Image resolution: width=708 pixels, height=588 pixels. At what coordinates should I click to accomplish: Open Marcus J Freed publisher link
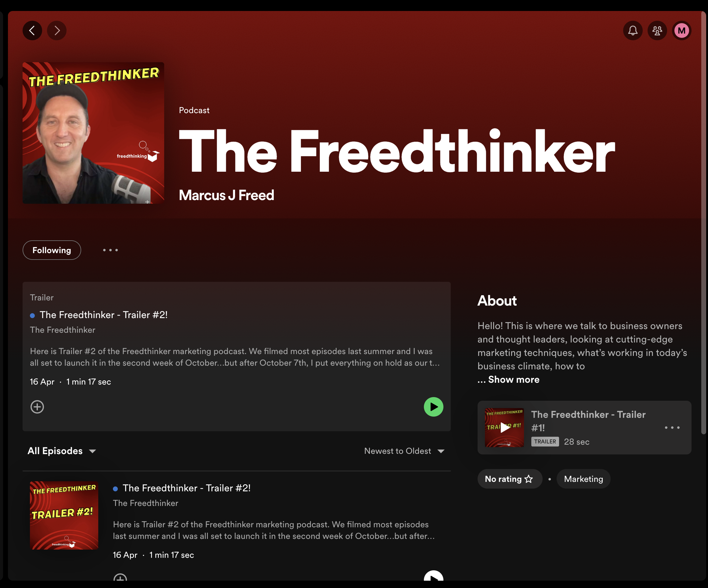pos(226,195)
